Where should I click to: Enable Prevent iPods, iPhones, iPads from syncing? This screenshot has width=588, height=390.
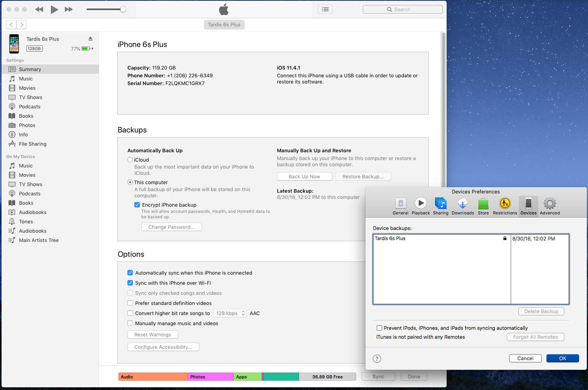coord(379,328)
